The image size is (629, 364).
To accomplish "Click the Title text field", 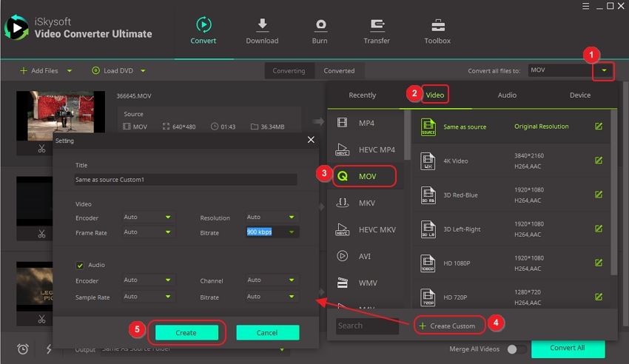I will pyautogui.click(x=185, y=179).
